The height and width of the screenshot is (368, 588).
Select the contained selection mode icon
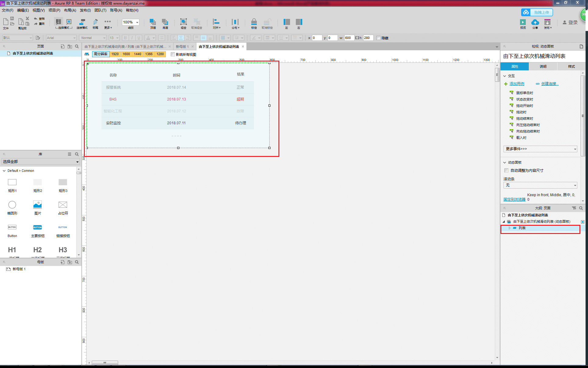(69, 22)
